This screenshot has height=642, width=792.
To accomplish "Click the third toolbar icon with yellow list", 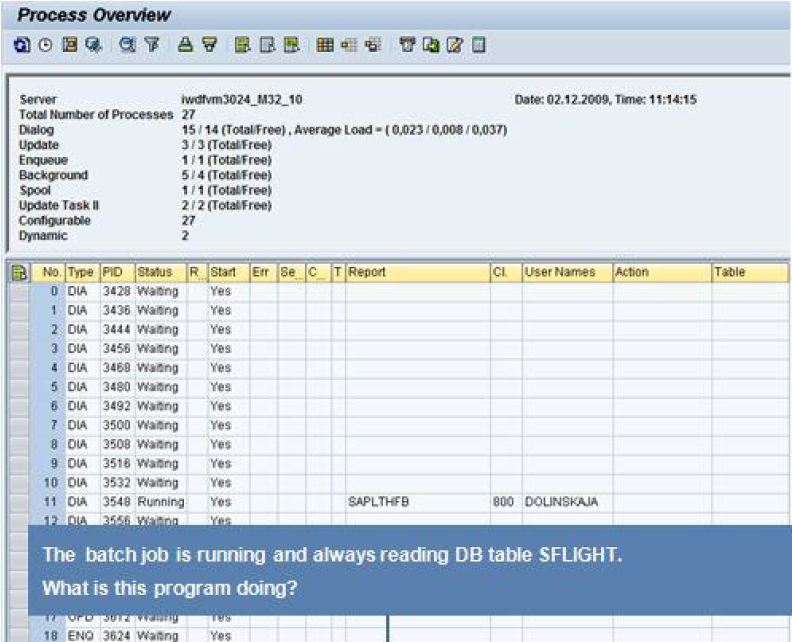I will (x=70, y=45).
